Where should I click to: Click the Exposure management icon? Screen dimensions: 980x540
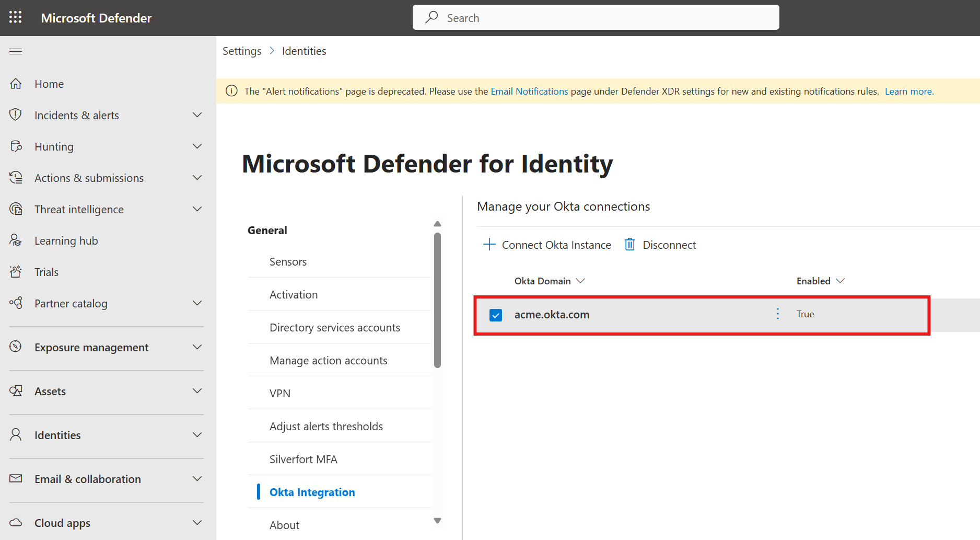16,347
